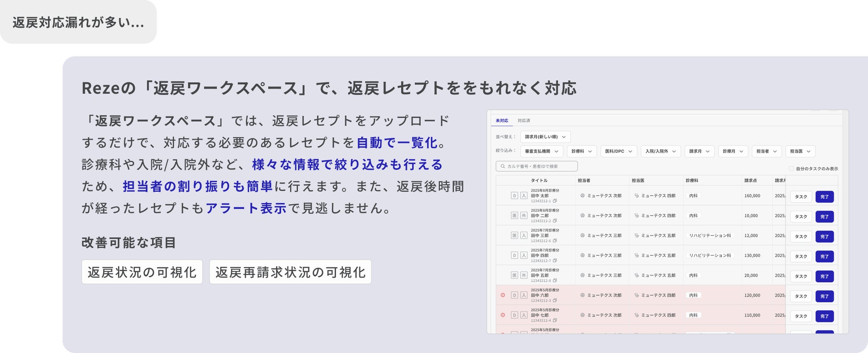Click the D badge on 田中 太郎 row
Screen dimensions: 868x353
(514, 196)
